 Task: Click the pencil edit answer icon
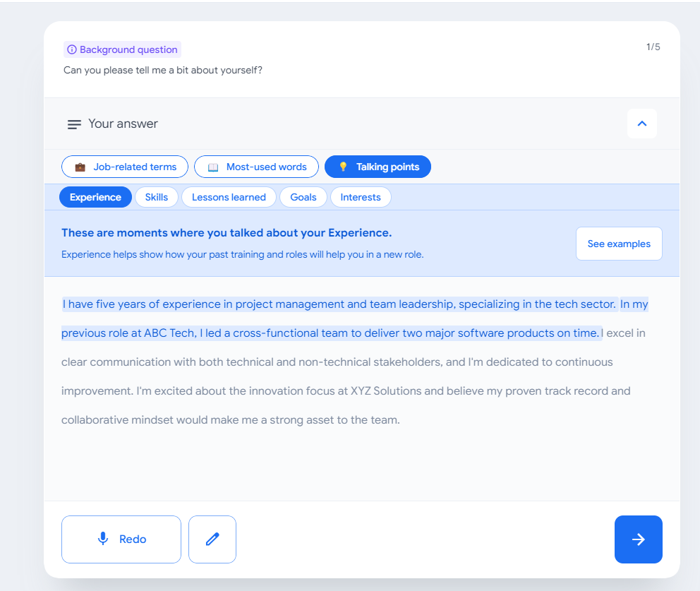click(212, 539)
